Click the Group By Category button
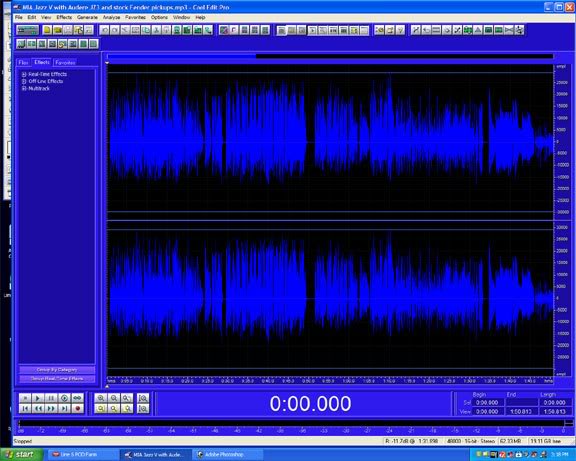 coord(57,370)
